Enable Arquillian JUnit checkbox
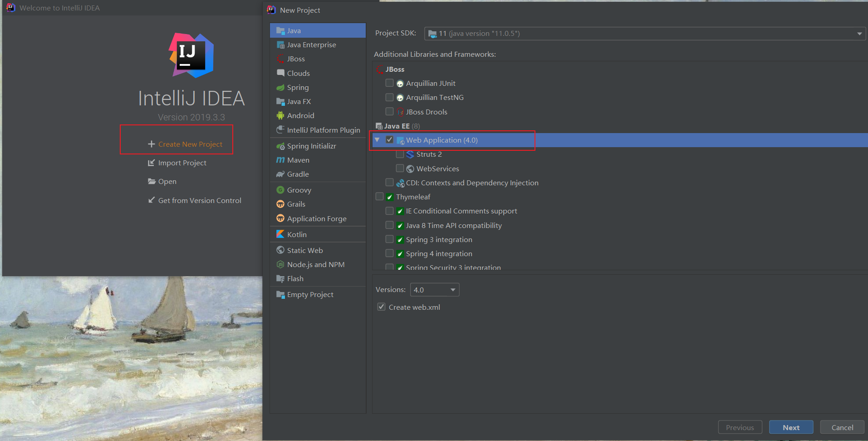The image size is (868, 441). click(x=389, y=83)
